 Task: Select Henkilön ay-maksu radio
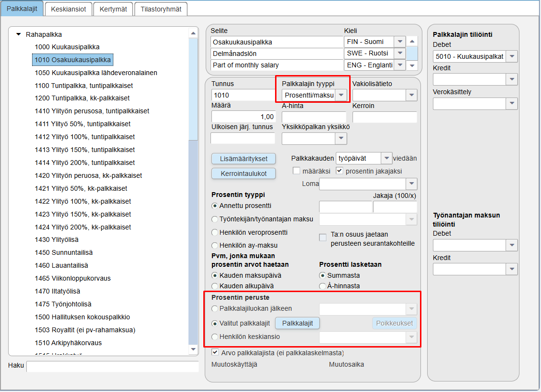(215, 245)
